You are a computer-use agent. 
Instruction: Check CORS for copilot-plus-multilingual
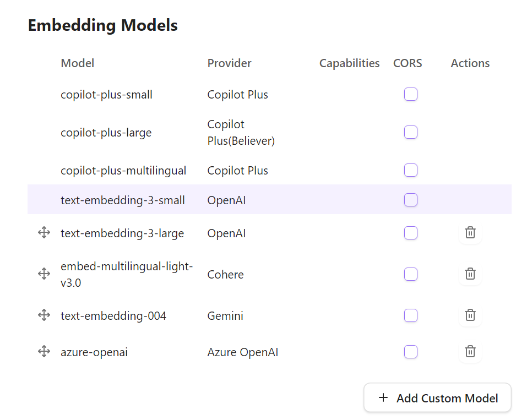pyautogui.click(x=411, y=170)
